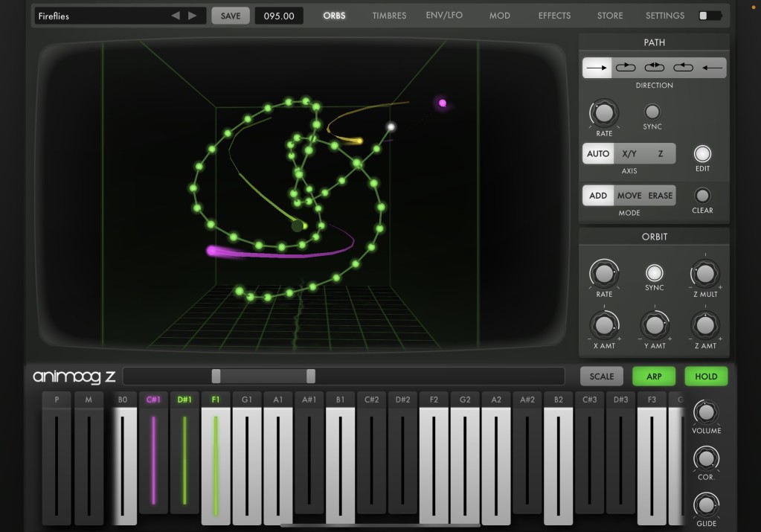Select the reverse one-shot path direction arrow

(711, 68)
